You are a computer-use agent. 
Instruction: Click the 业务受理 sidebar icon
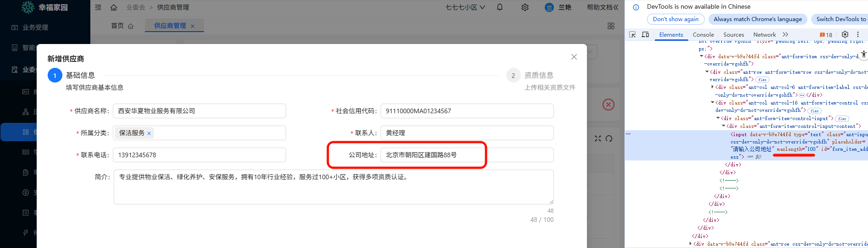(x=15, y=28)
